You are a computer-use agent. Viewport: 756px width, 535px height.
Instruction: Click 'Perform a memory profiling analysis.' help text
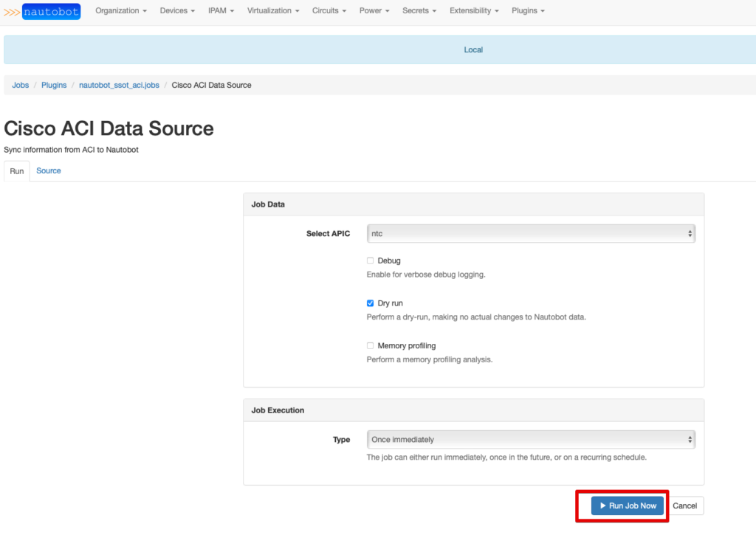430,359
